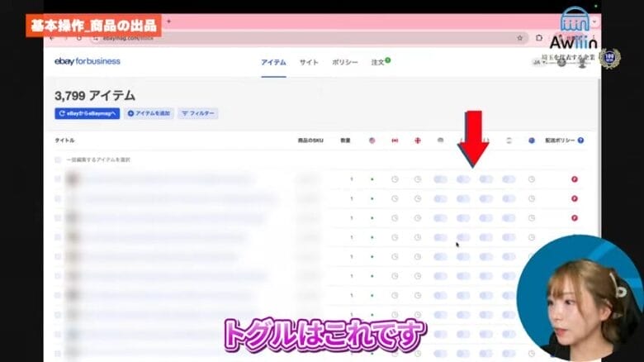Click the help icon beside 配送ポリシー
The image size is (644, 362).
click(580, 141)
